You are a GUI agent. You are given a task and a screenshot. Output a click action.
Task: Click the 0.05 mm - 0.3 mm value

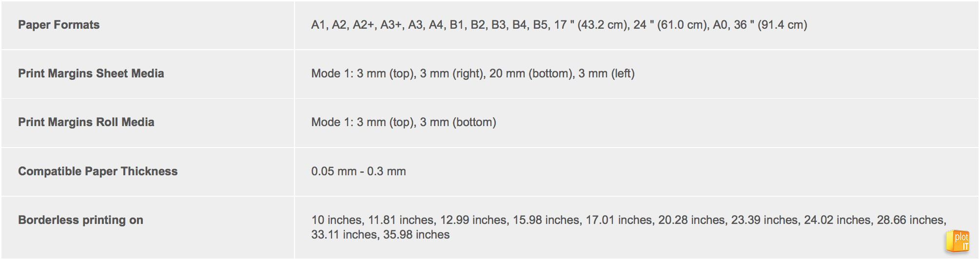[358, 171]
